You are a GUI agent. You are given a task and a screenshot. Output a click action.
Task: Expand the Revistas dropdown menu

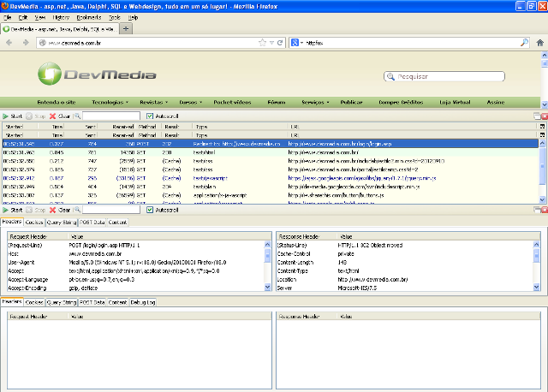pyautogui.click(x=154, y=101)
